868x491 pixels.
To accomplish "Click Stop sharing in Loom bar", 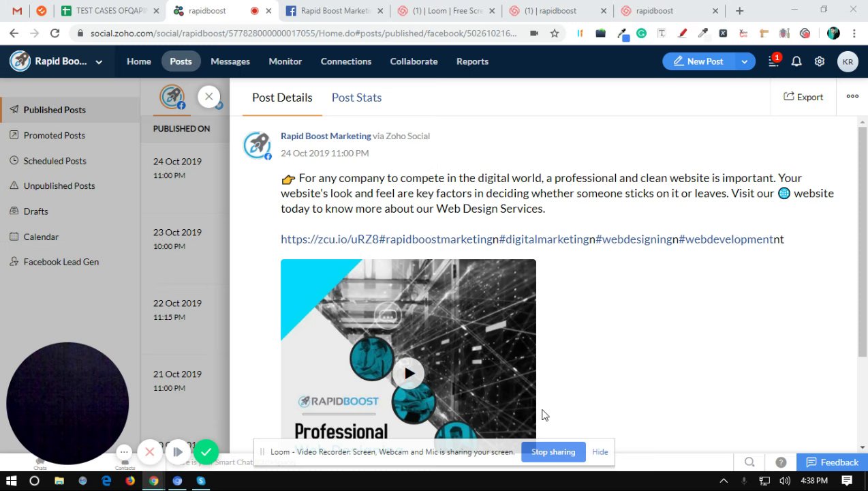I will pyautogui.click(x=553, y=452).
